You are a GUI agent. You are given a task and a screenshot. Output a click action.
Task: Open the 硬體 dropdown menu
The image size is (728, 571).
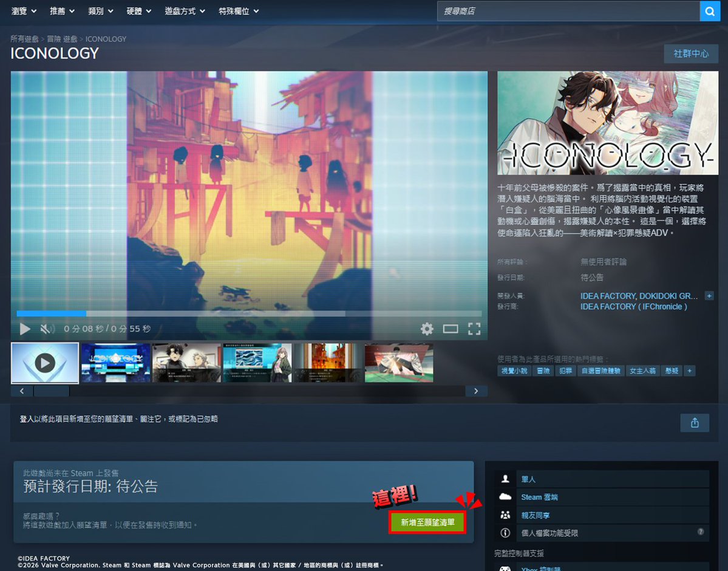pos(139,11)
